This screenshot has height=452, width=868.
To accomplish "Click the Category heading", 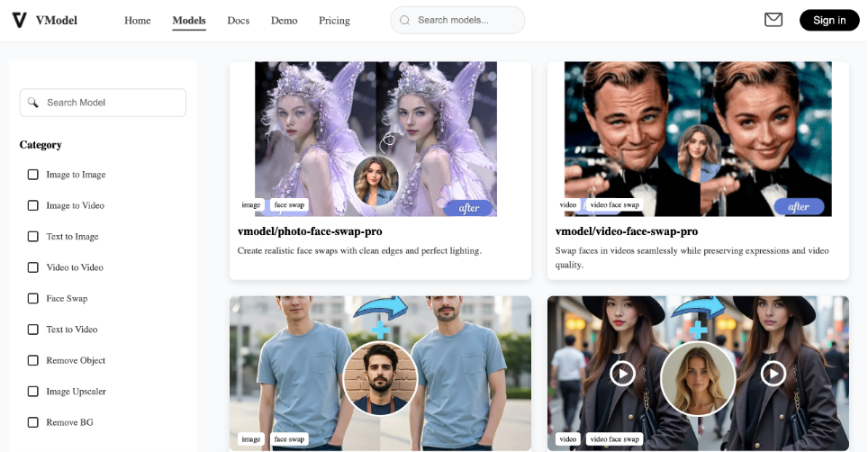I will click(x=41, y=145).
